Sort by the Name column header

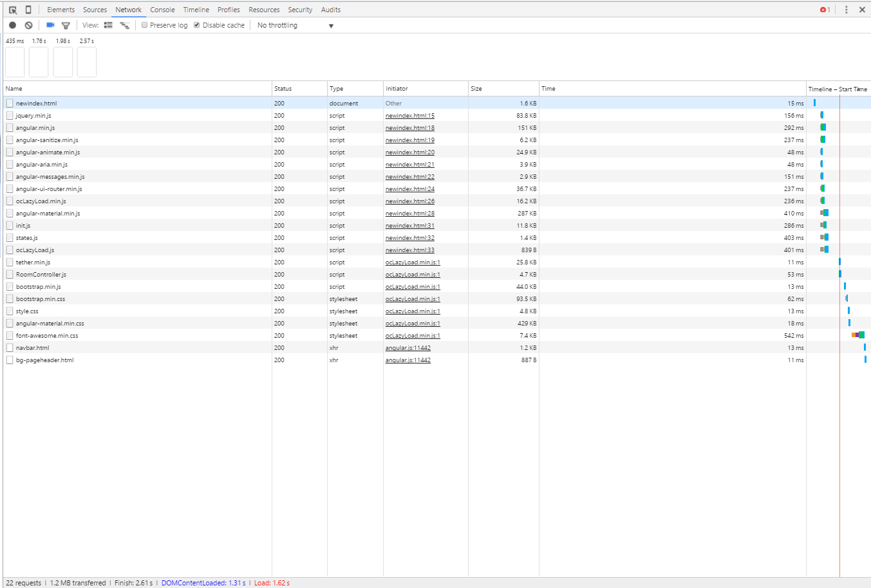tap(138, 89)
